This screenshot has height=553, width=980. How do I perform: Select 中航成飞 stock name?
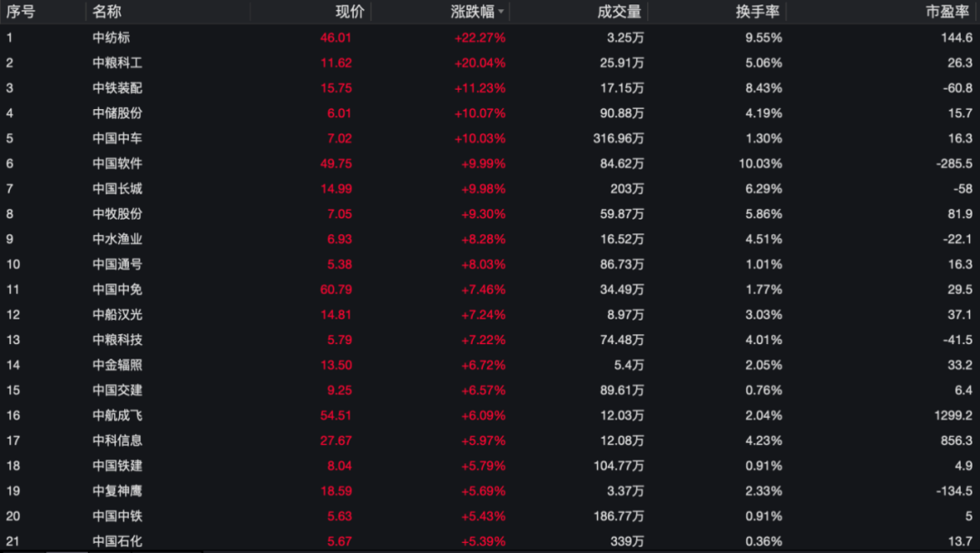[x=117, y=415]
